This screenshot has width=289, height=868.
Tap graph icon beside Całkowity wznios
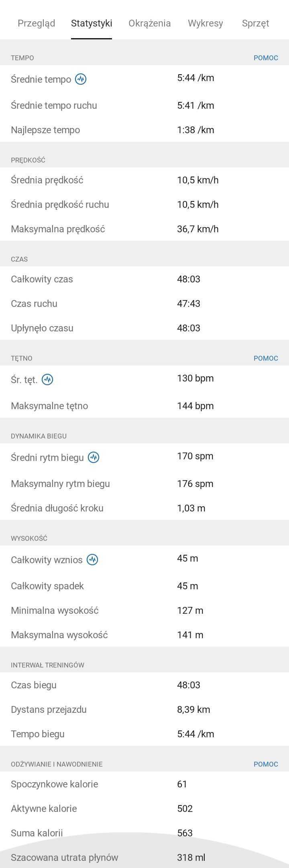(x=92, y=560)
